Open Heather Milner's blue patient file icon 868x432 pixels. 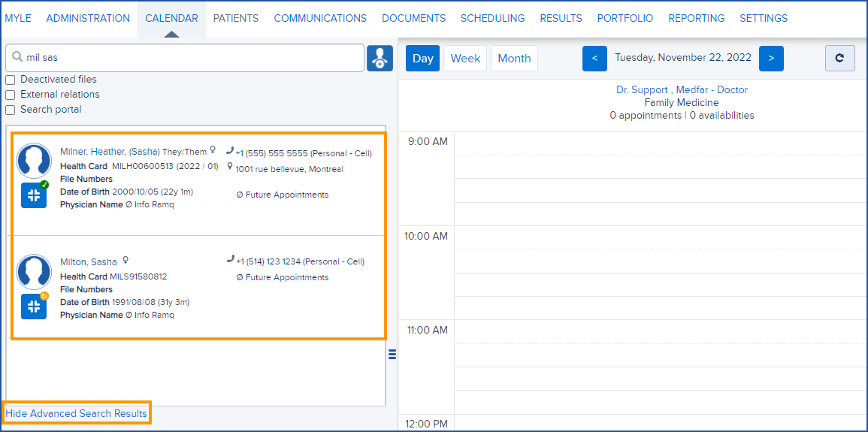(x=34, y=195)
